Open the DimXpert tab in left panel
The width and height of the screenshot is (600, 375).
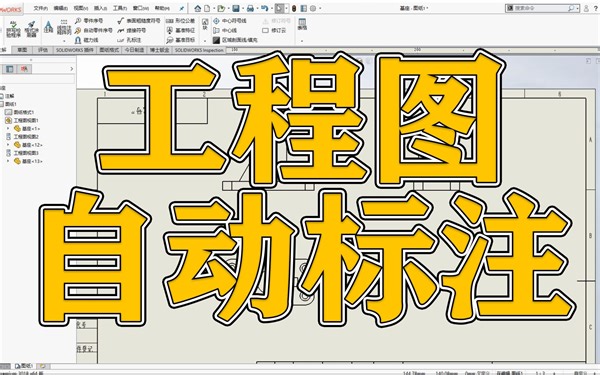coord(24,69)
